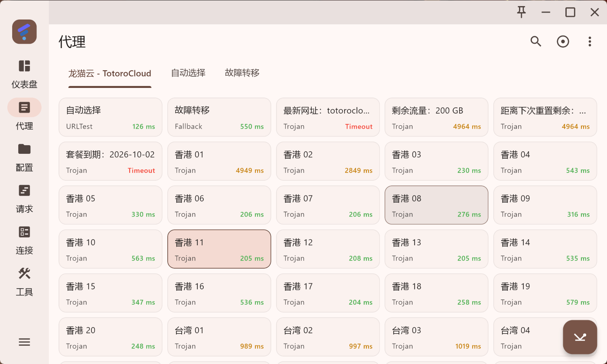Click the FlClash app logo
The width and height of the screenshot is (607, 364).
pos(24,32)
